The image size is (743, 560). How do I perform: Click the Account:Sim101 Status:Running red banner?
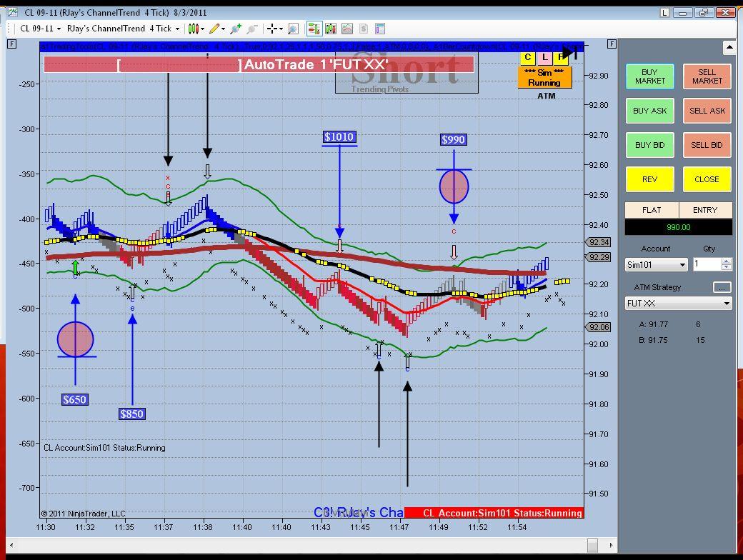493,513
